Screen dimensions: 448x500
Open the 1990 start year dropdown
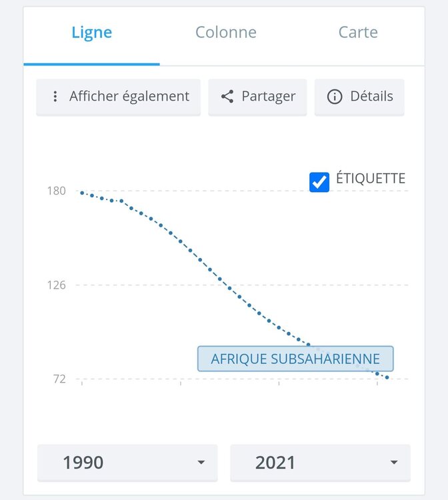[x=127, y=463]
